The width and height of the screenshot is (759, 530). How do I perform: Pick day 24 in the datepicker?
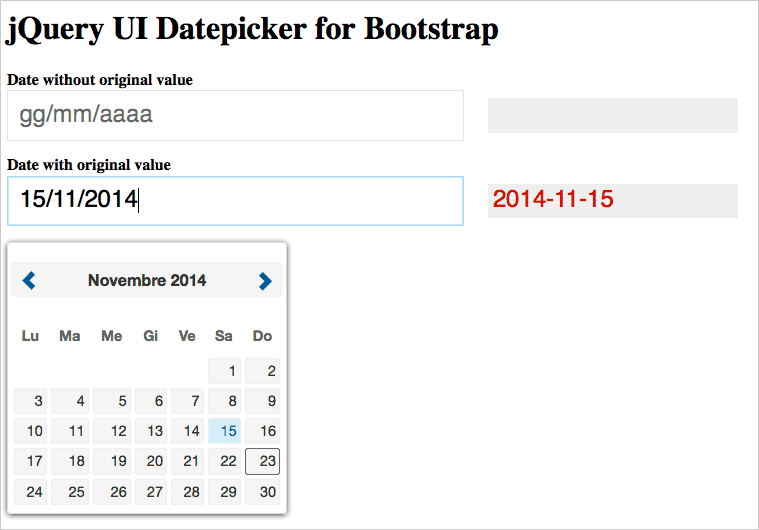[x=30, y=492]
